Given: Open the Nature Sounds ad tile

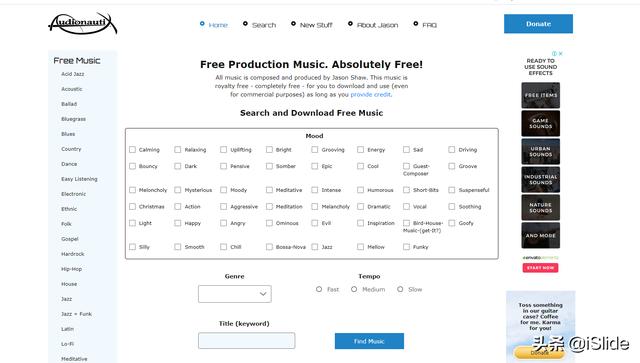Looking at the screenshot, I should point(540,207).
